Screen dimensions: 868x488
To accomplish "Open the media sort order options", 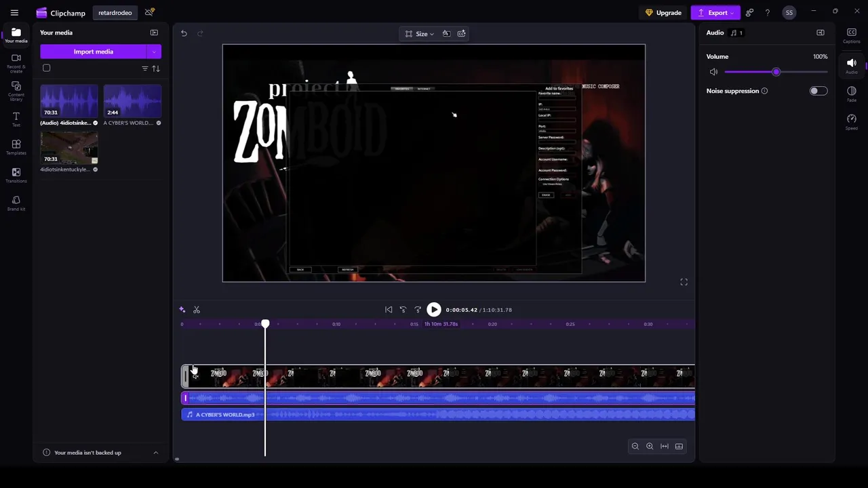I will pos(156,68).
